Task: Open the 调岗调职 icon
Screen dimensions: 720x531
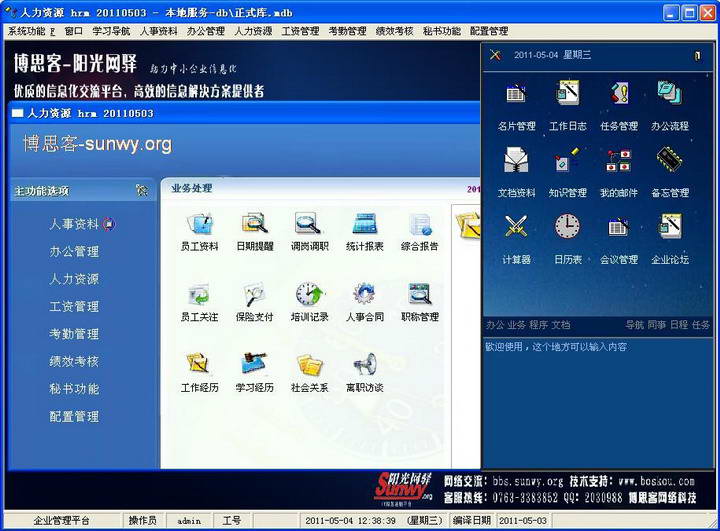Action: click(309, 224)
